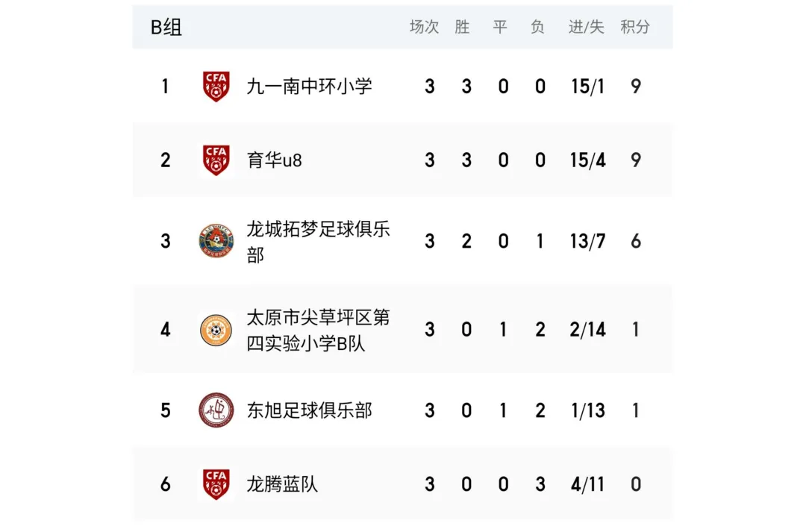Click the 场次 column header
Viewport: 806px width, 532px height.
click(x=424, y=27)
